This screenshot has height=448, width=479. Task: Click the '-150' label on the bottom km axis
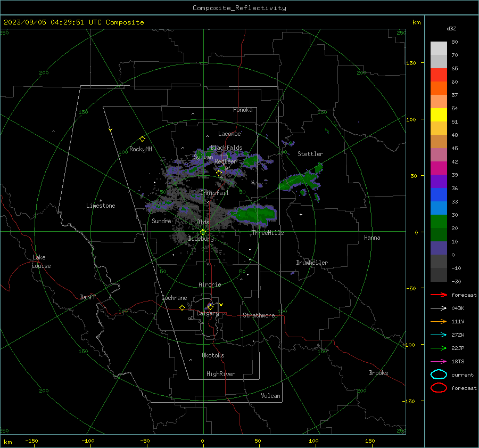[x=31, y=441]
